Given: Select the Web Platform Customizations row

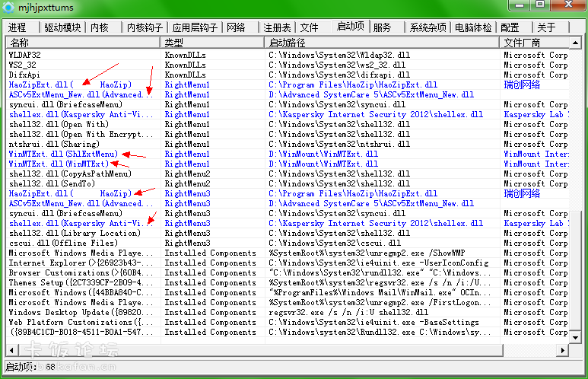Looking at the screenshot, I should coord(288,322).
